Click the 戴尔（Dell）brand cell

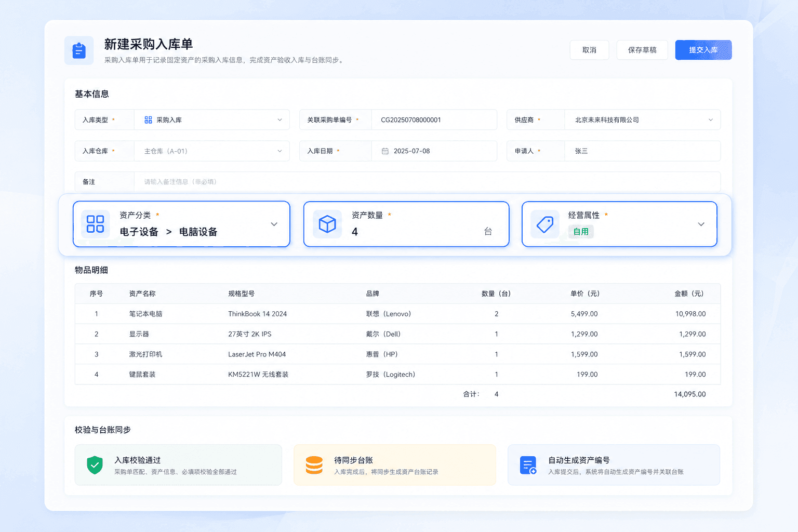pyautogui.click(x=383, y=334)
